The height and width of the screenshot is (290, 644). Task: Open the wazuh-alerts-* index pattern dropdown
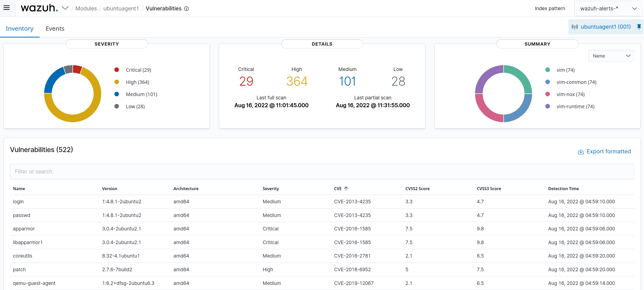(x=608, y=8)
